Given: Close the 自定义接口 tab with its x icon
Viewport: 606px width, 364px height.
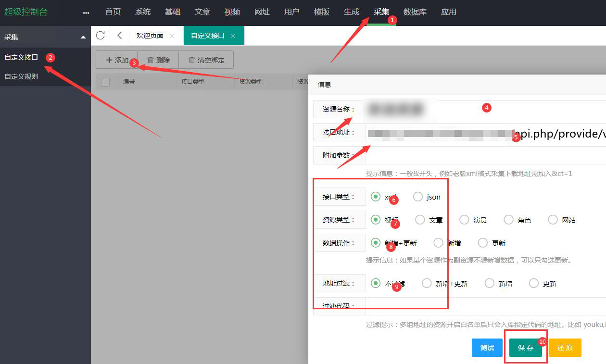Looking at the screenshot, I should [234, 35].
